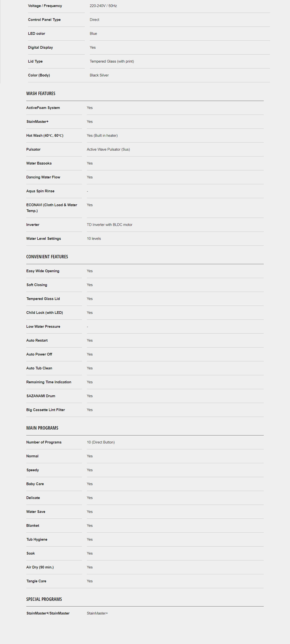Screen dimensions: 290x644
Task: Click the Voltage / Frequency label
Action: tap(45, 6)
